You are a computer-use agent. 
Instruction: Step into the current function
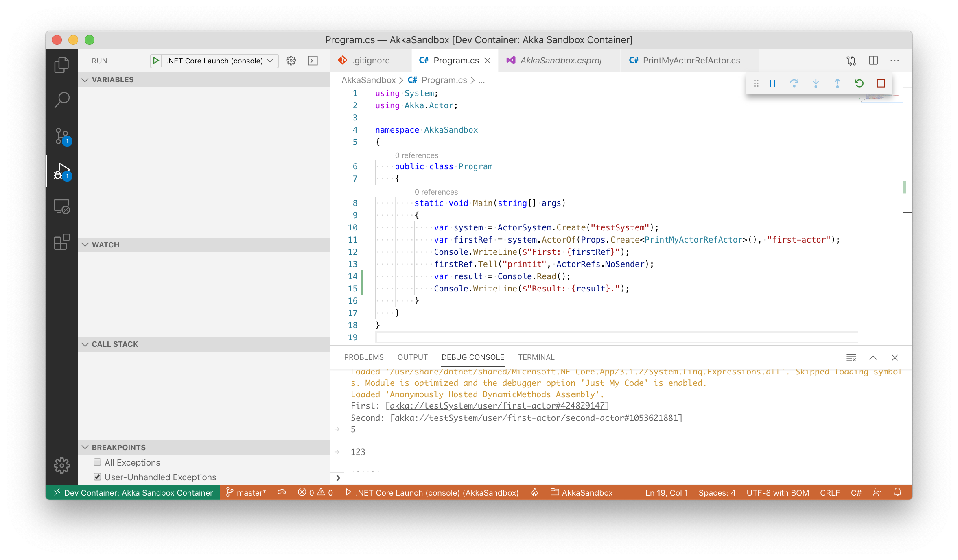pos(816,83)
